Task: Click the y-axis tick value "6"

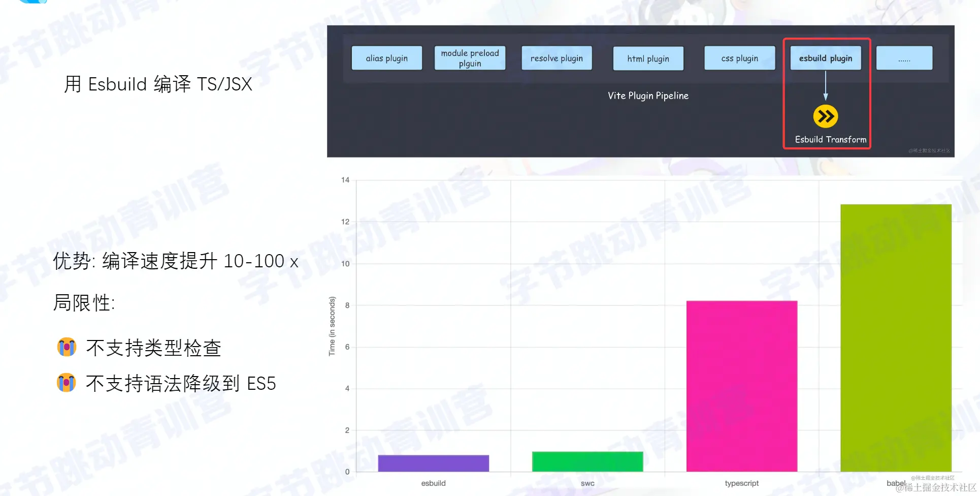Action: [347, 347]
